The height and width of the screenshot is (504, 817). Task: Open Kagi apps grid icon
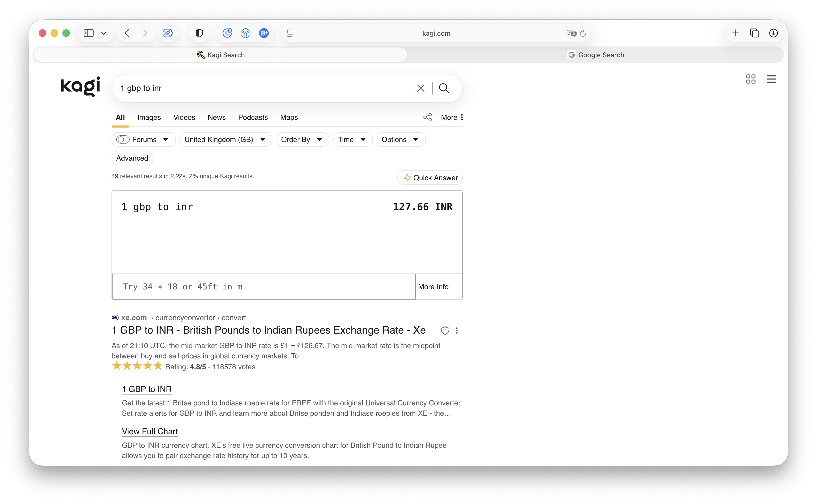pyautogui.click(x=751, y=79)
